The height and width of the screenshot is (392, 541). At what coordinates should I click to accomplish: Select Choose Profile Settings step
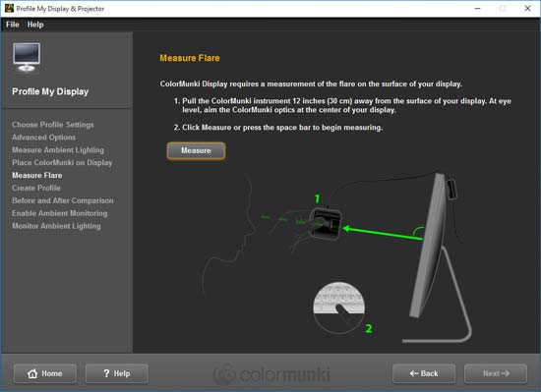(x=53, y=125)
